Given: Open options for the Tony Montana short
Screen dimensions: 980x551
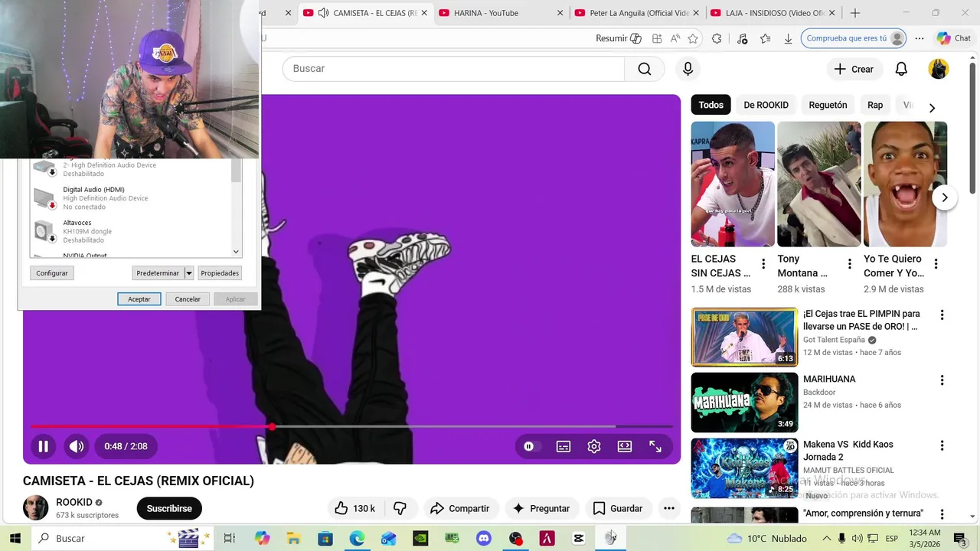Looking at the screenshot, I should (x=849, y=264).
